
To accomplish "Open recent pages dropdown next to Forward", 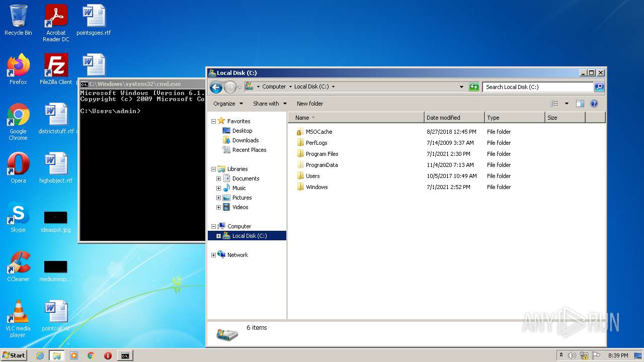I will (x=240, y=87).
